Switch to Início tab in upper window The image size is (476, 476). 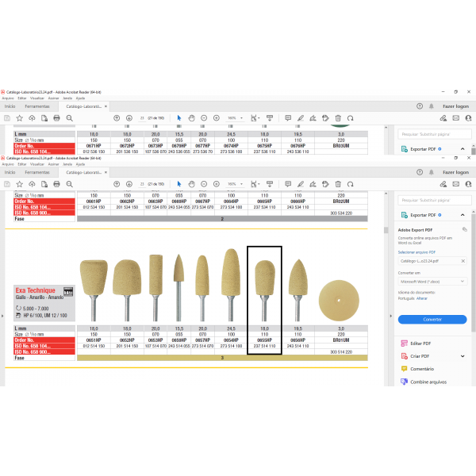(x=10, y=106)
